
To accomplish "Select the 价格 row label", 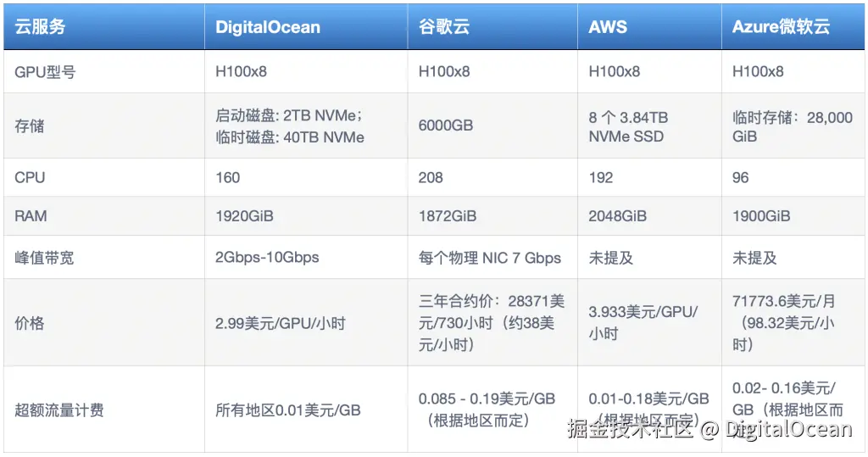I will [x=30, y=323].
